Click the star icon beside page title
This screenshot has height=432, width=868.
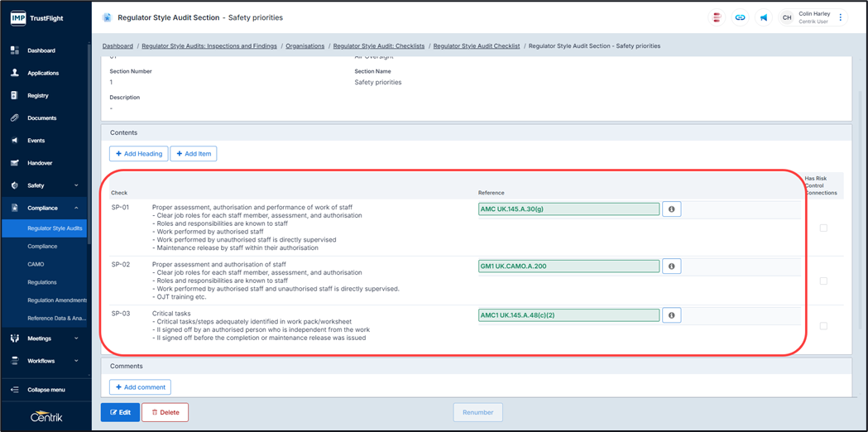pyautogui.click(x=107, y=17)
